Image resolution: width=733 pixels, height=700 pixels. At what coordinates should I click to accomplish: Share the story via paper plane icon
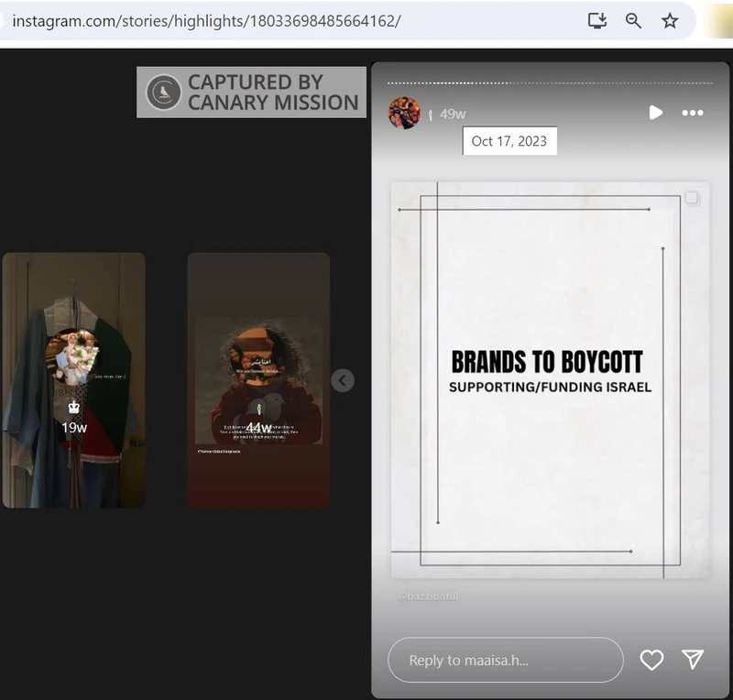tap(693, 660)
